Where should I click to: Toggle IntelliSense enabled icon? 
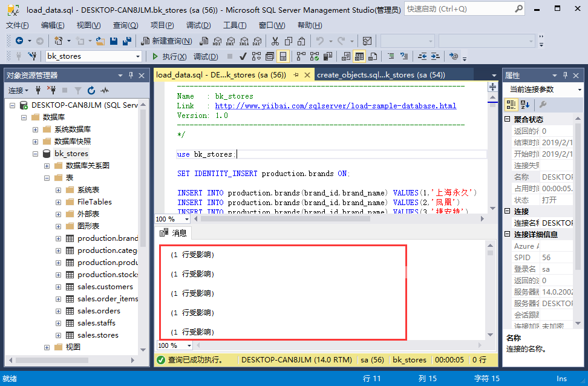pos(283,56)
